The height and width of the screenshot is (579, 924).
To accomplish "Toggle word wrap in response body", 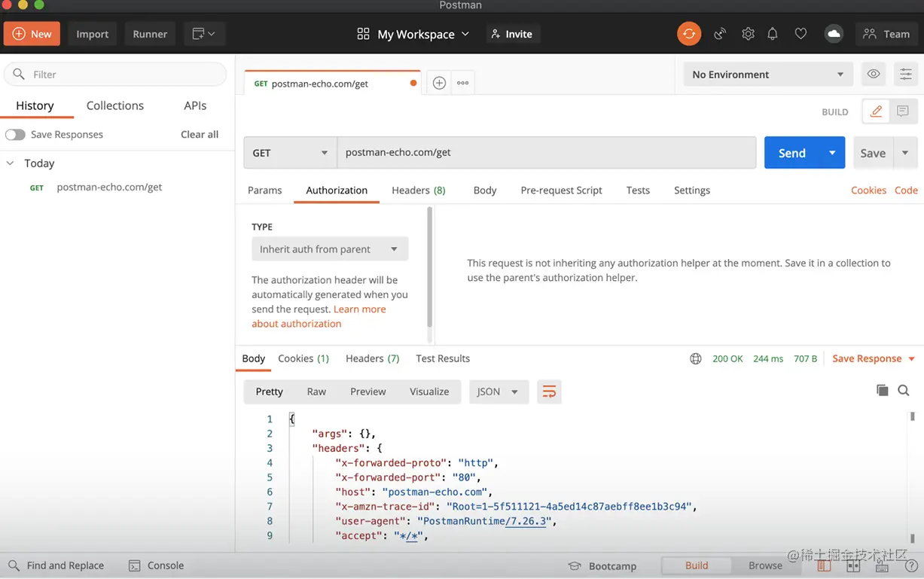I will click(549, 392).
